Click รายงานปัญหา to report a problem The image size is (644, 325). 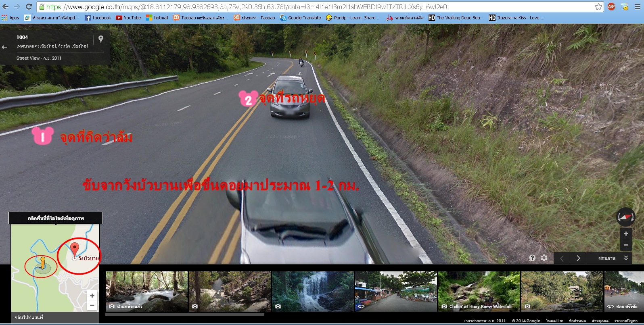(x=626, y=321)
